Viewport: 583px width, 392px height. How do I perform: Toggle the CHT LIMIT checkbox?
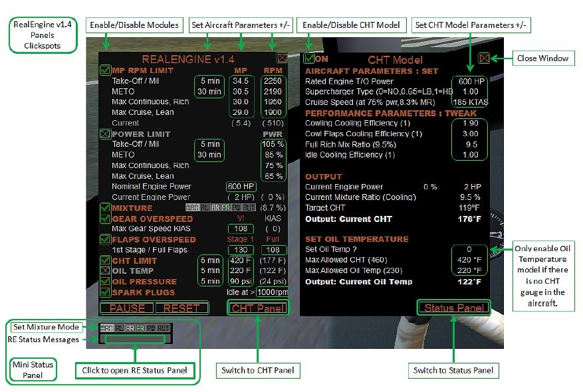[105, 260]
